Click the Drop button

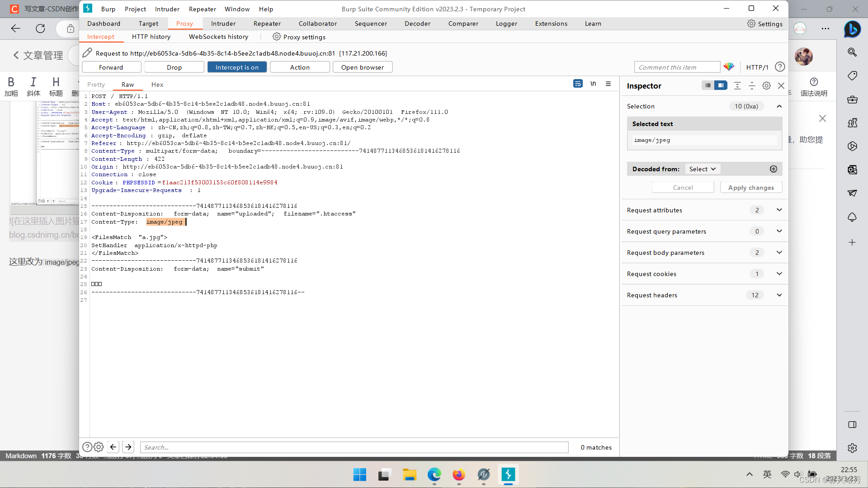tap(174, 67)
